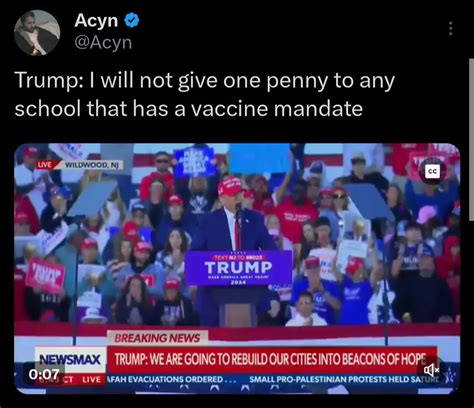Click the BREAKING NEWS banner
The width and height of the screenshot is (474, 408).
(x=157, y=338)
